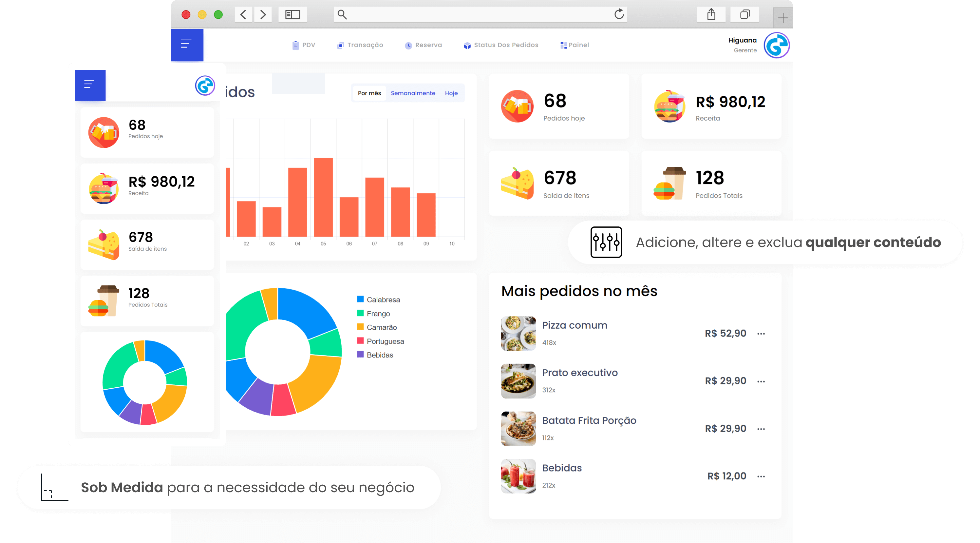
Task: Click the Calabresa legend color swatch
Action: click(x=360, y=299)
